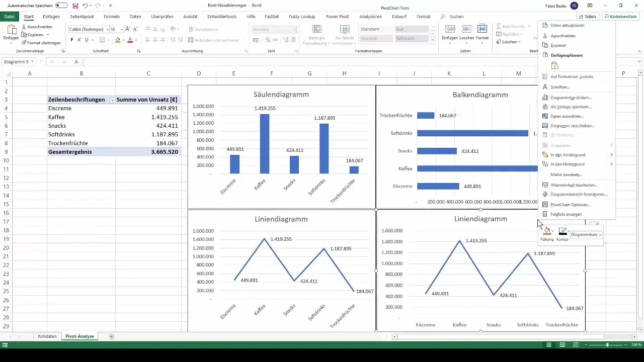Toggle underline formatting (U)
The width and height of the screenshot is (644, 362).
pos(87,40)
